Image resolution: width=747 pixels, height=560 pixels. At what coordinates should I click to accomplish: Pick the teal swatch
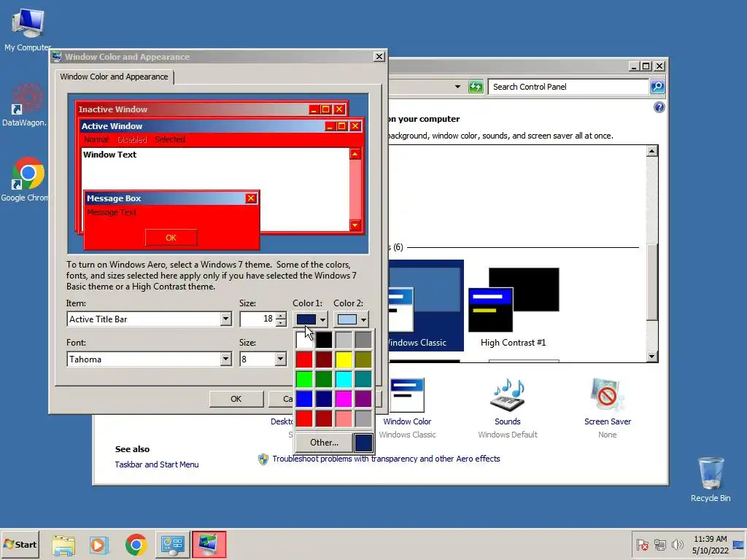(x=363, y=379)
